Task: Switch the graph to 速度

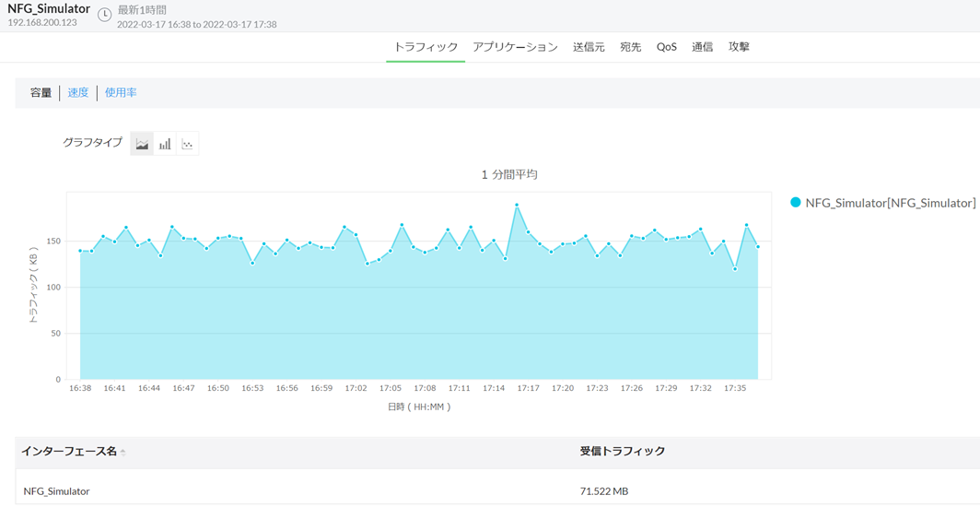Action: 78,93
